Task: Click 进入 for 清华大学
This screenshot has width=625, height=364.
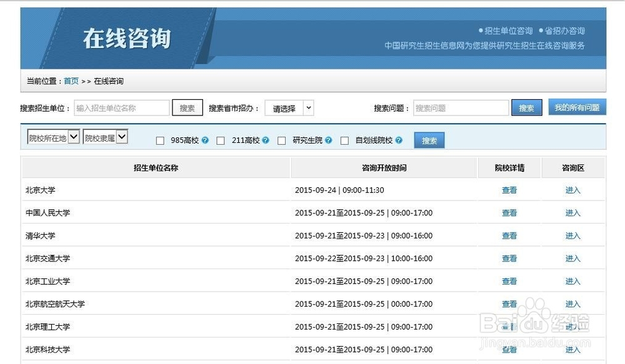Action: click(572, 236)
